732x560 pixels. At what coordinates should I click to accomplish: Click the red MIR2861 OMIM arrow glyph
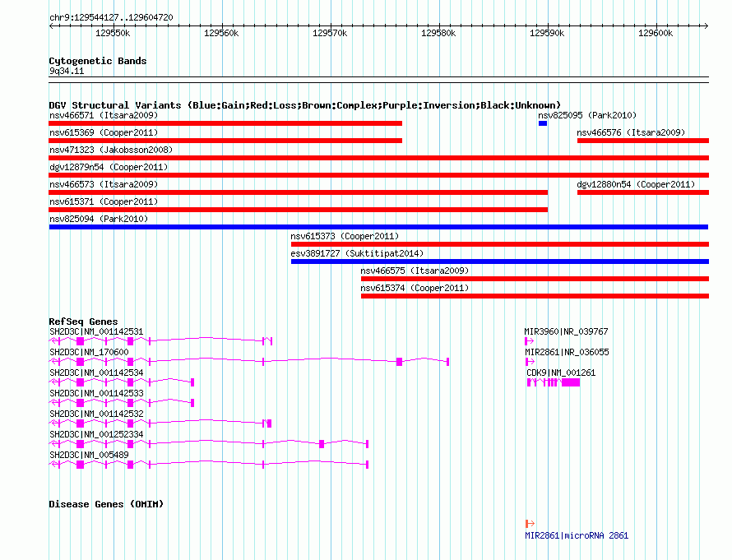point(530,524)
